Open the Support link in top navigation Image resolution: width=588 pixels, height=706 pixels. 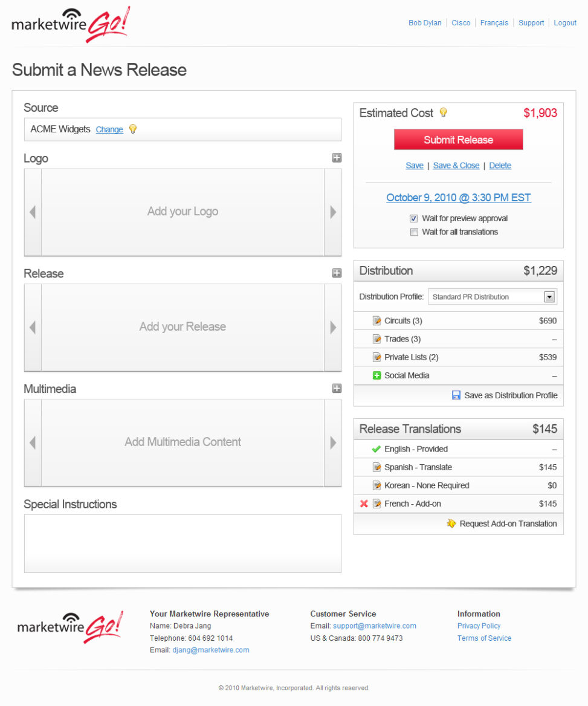(531, 23)
